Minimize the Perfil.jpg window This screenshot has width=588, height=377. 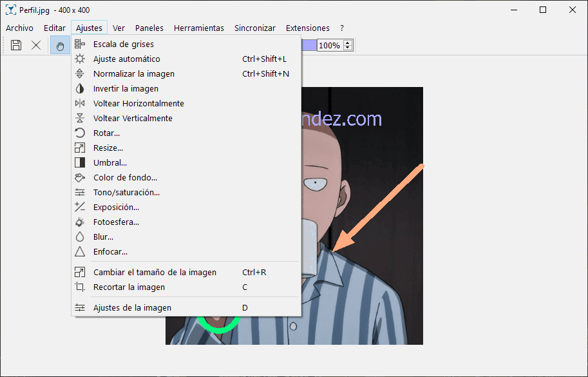coord(514,10)
